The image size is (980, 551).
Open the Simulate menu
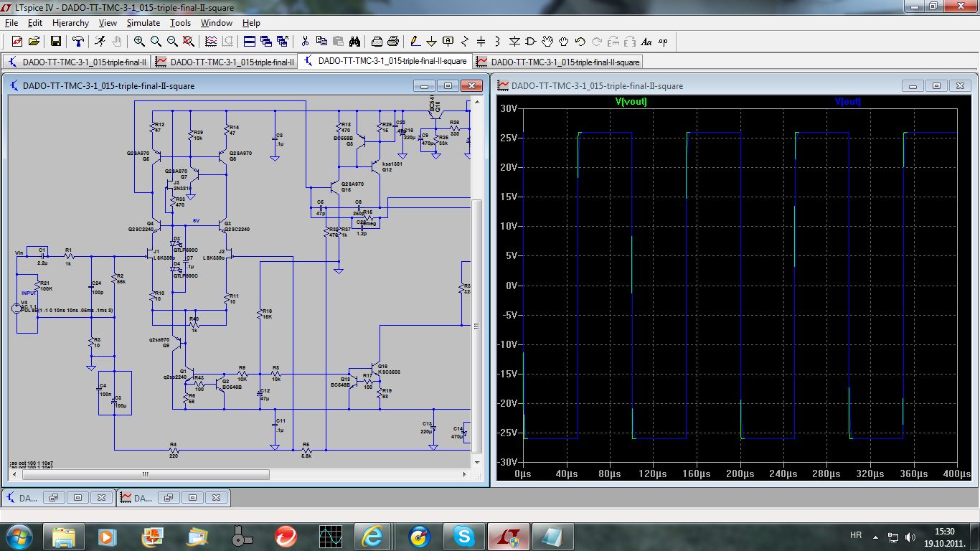point(143,23)
